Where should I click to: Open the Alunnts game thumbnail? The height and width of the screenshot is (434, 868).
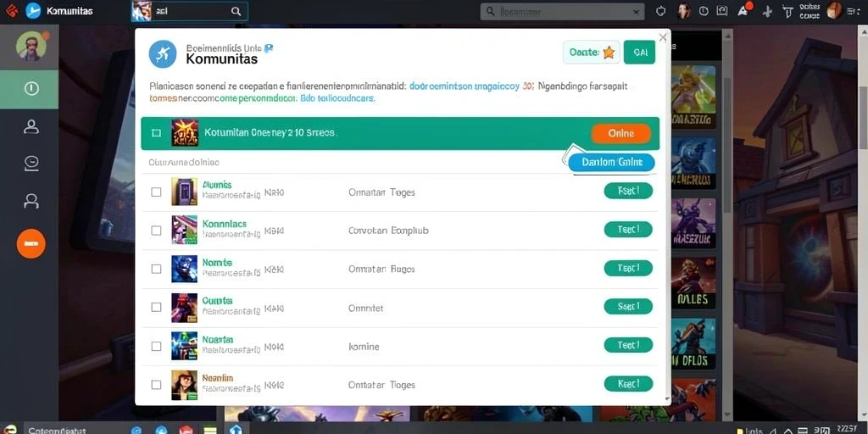point(184,192)
